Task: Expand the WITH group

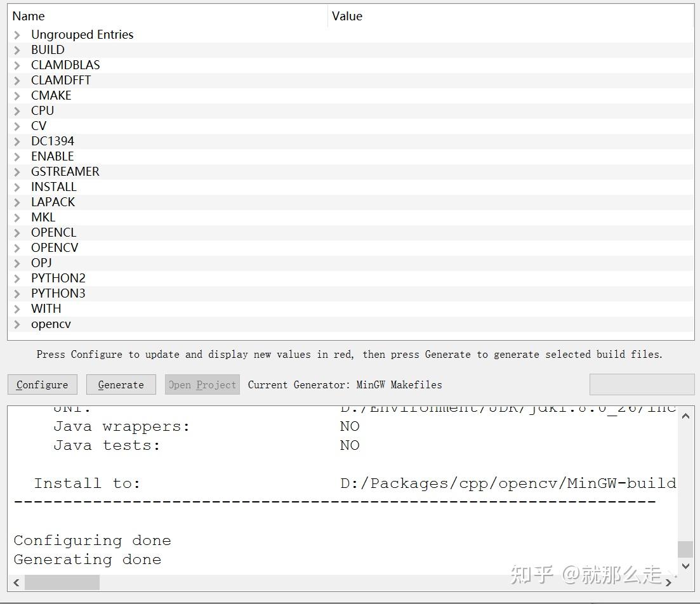Action: point(17,308)
